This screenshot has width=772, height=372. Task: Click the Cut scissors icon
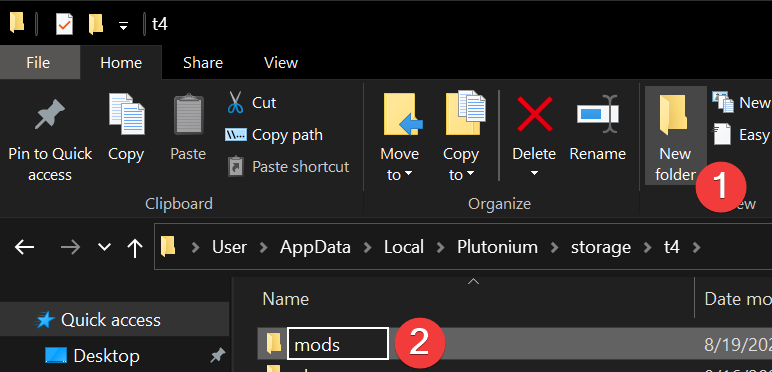coord(235,102)
